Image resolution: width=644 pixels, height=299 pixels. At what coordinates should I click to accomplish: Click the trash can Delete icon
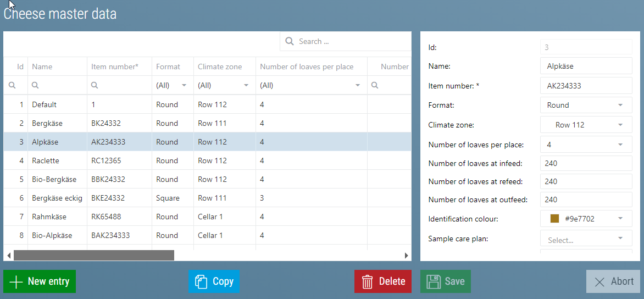[368, 282]
